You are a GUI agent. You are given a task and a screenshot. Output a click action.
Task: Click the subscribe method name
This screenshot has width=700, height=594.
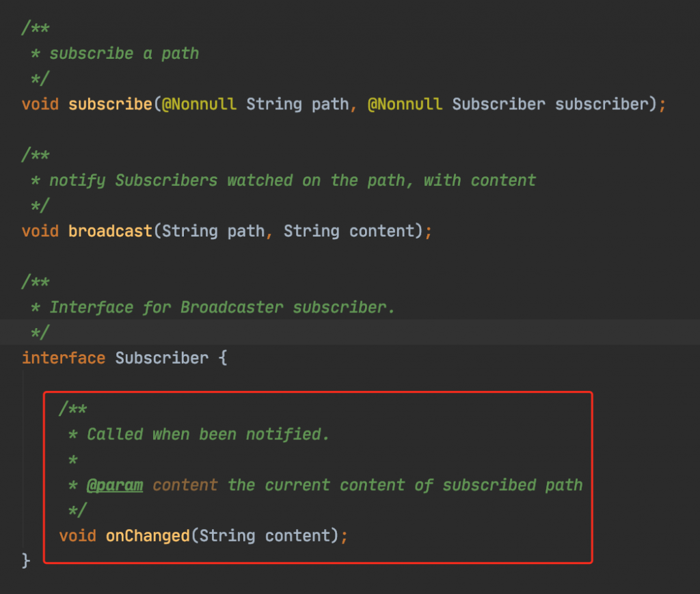tap(109, 105)
